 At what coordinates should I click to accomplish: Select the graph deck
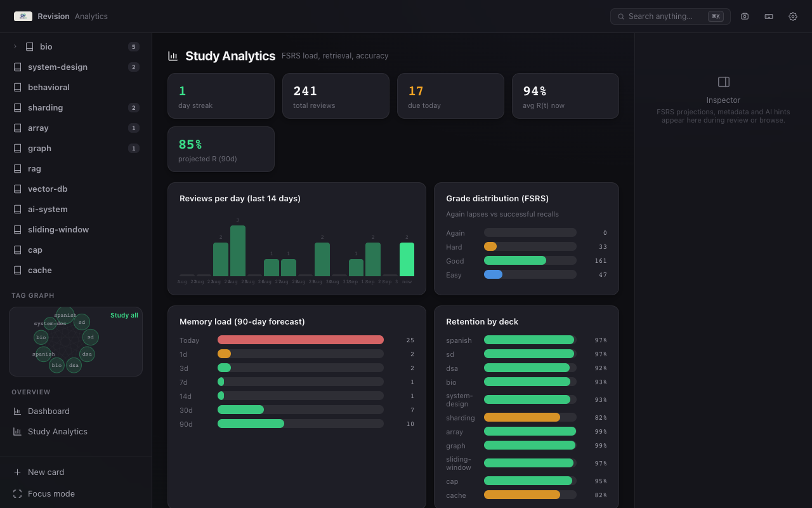pyautogui.click(x=76, y=148)
